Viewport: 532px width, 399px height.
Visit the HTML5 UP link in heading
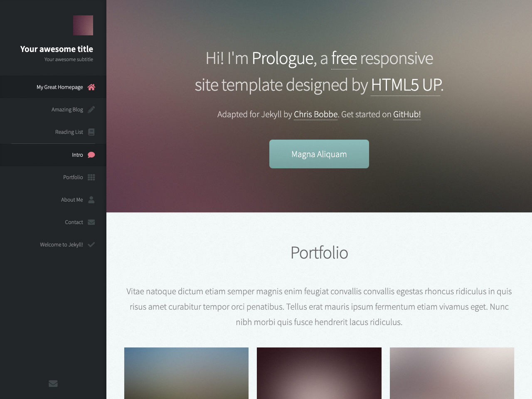[x=406, y=85]
